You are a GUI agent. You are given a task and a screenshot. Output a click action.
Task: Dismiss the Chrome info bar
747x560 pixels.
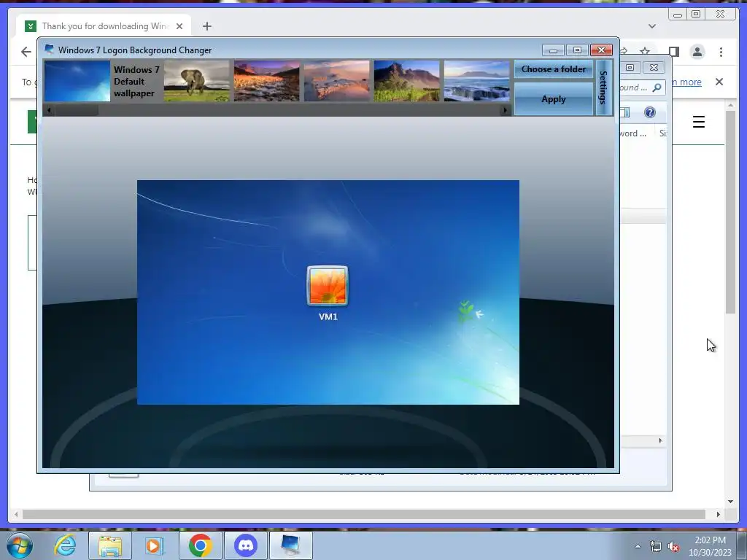(719, 82)
